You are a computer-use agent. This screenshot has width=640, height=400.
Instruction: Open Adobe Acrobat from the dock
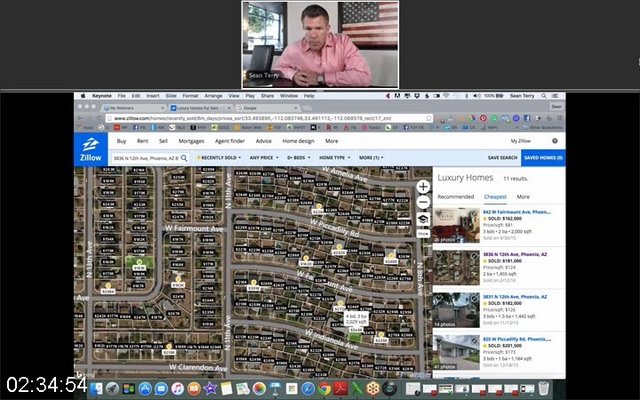point(341,389)
